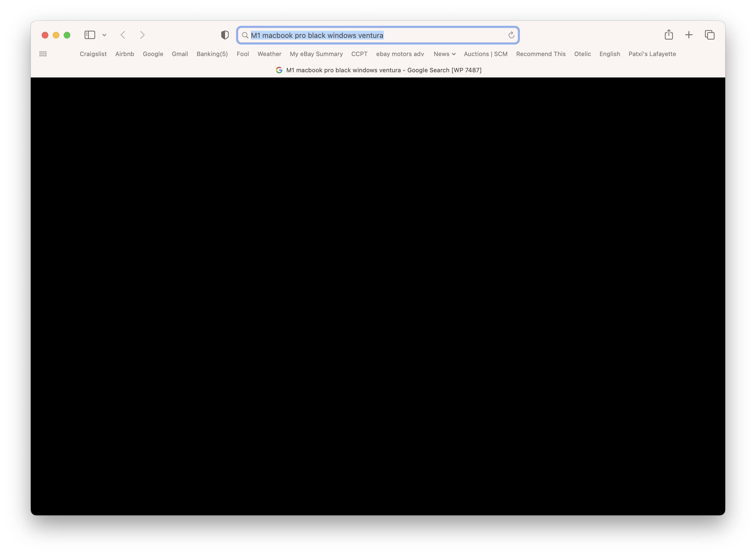Select the Google Search tab title
The image size is (756, 556).
pyautogui.click(x=383, y=70)
